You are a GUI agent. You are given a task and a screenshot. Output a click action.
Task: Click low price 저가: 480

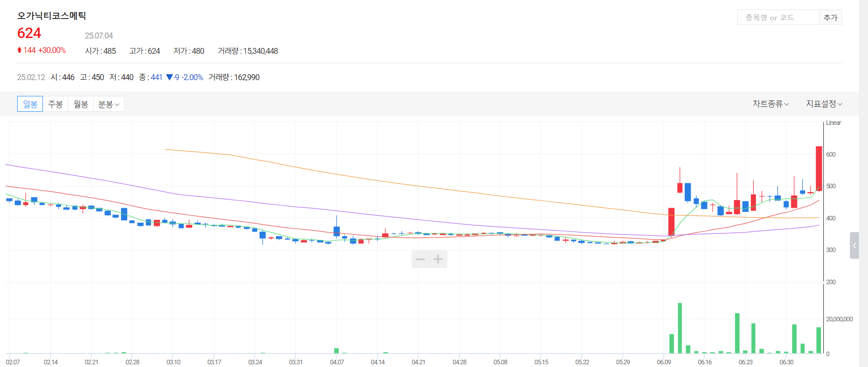pos(189,51)
